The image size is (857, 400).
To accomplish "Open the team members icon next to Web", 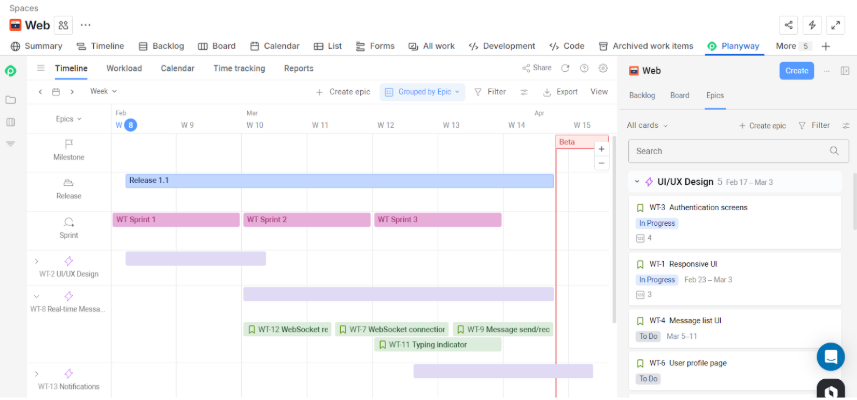I will pyautogui.click(x=63, y=25).
